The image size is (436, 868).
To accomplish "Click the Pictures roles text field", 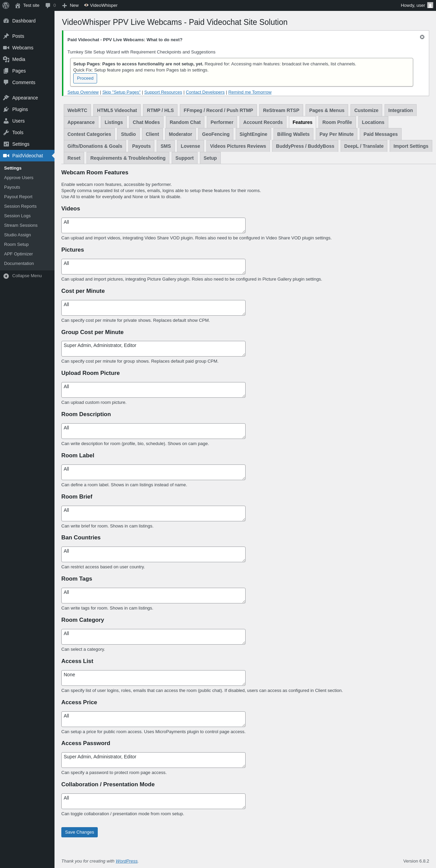I will click(x=153, y=267).
